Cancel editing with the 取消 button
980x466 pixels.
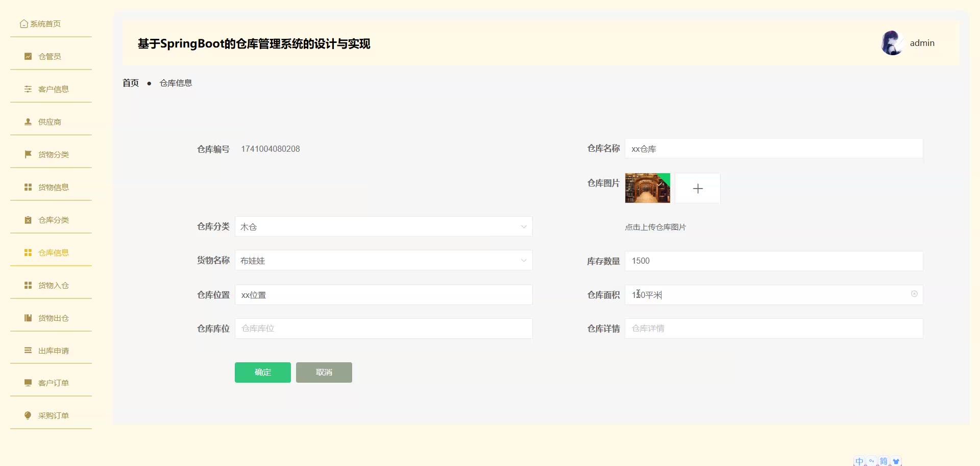pos(324,372)
